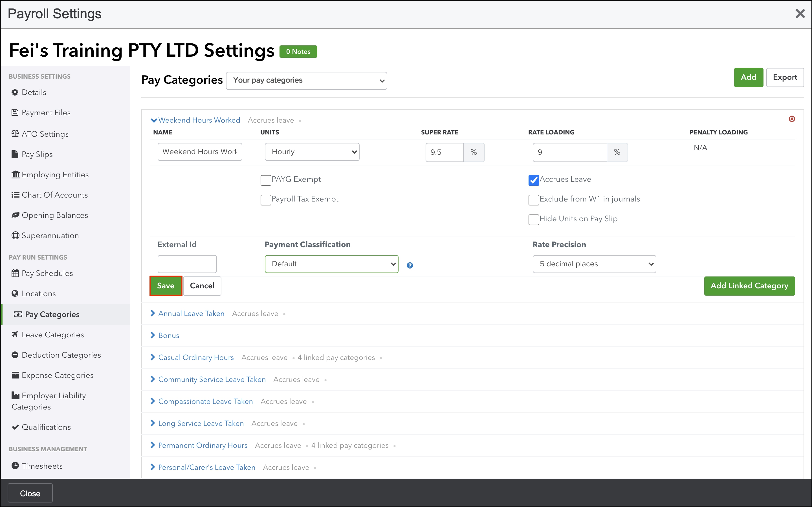Enable the PAYG Exempt checkbox
This screenshot has width=812, height=507.
tap(266, 180)
